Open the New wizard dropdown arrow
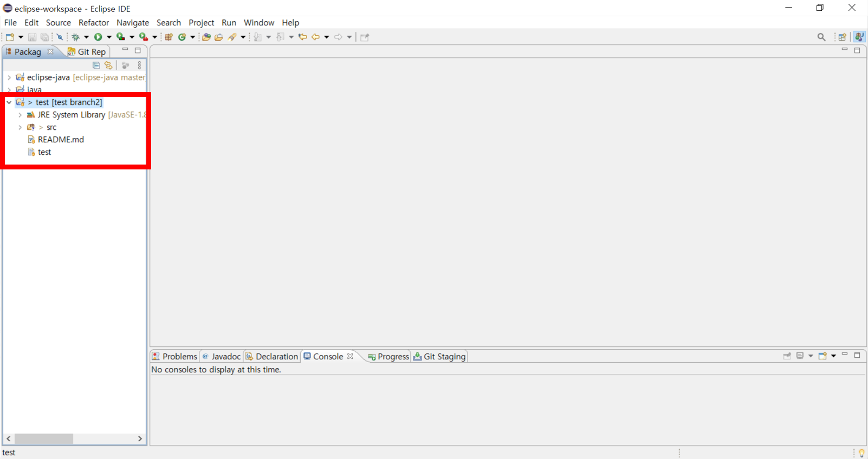The height and width of the screenshot is (459, 868). pos(21,37)
